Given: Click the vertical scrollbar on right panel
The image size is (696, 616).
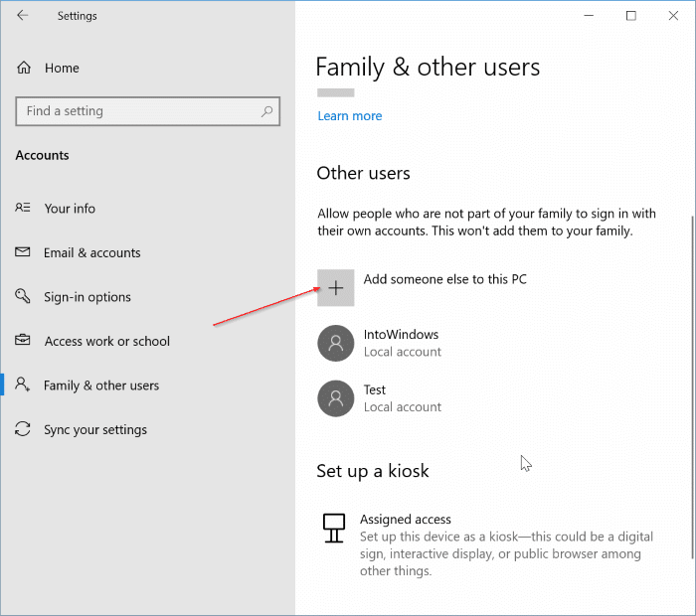Looking at the screenshot, I should point(693,388).
